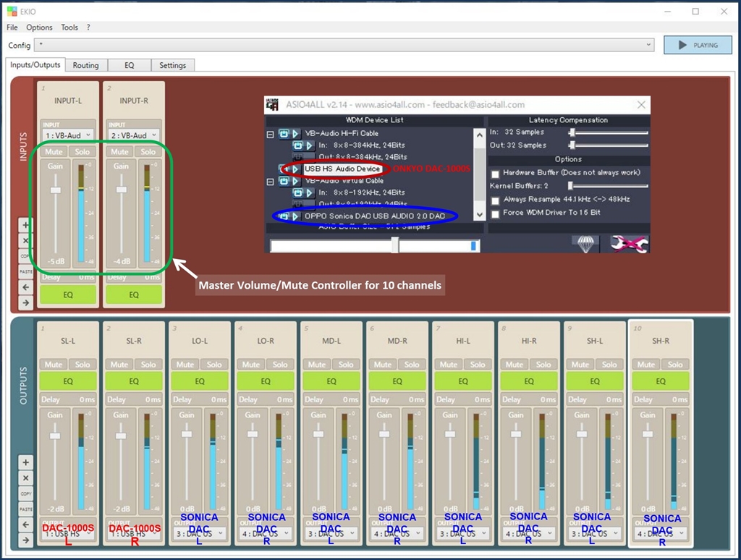741x560 pixels.
Task: Click the ASIO4ALL parachute defaults icon
Action: 585,244
